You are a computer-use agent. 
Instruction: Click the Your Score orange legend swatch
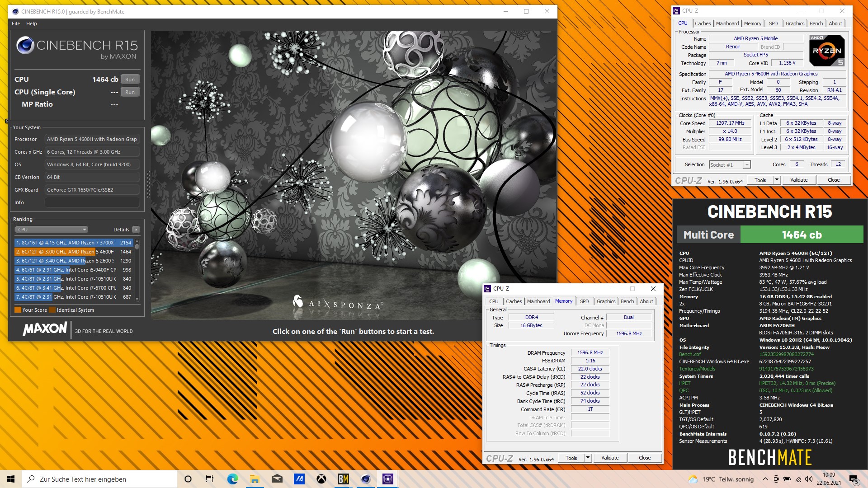[18, 310]
